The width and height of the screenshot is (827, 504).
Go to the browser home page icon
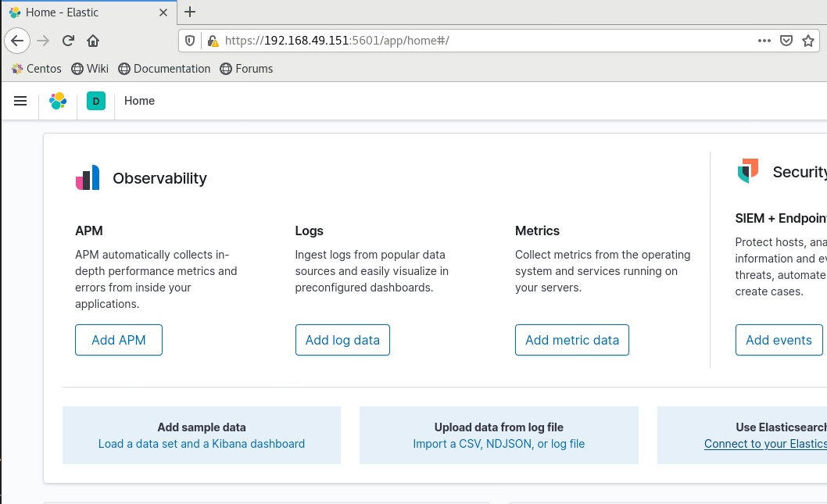[x=93, y=41]
